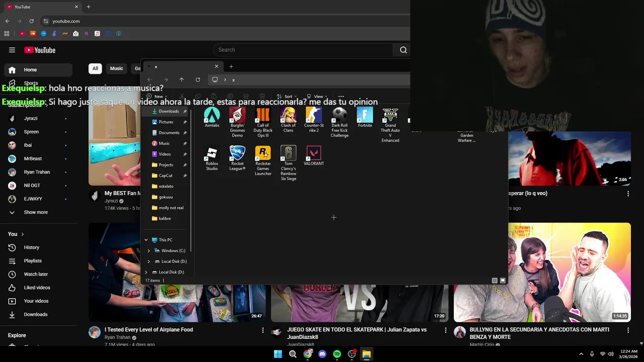The image size is (644, 362).
Task: Open Spotify from the taskbar
Action: (x=337, y=354)
